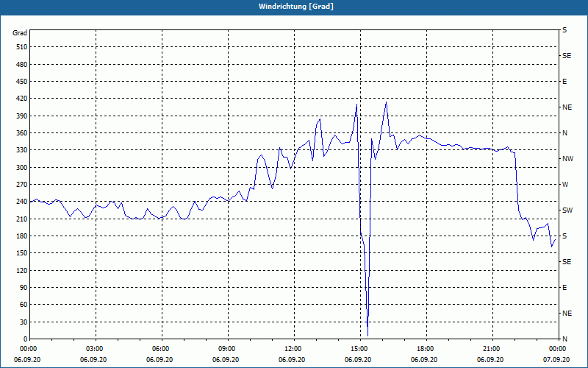Image resolution: width=588 pixels, height=368 pixels.
Task: Click the 420 y-axis value
Action: pos(22,99)
